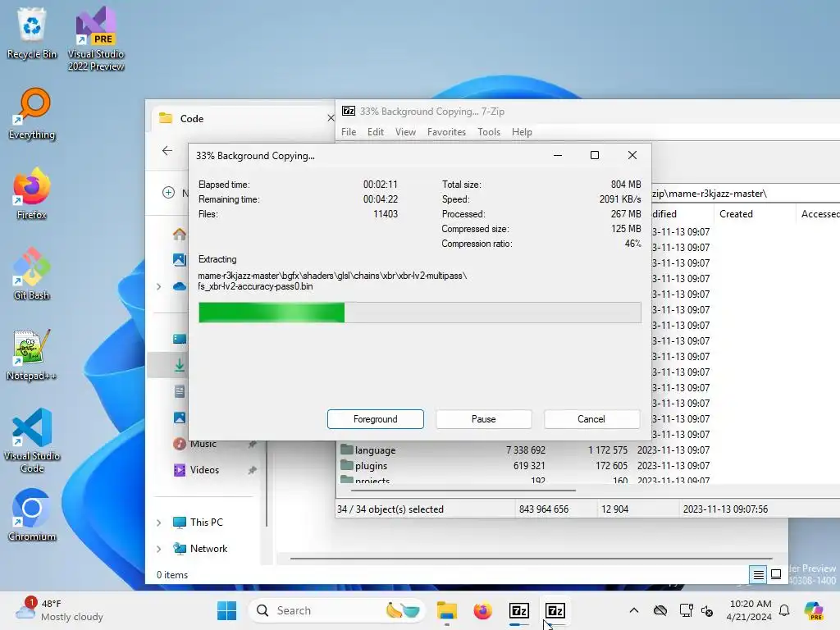Click the extraction progress bar
The image size is (840, 630).
tap(419, 313)
